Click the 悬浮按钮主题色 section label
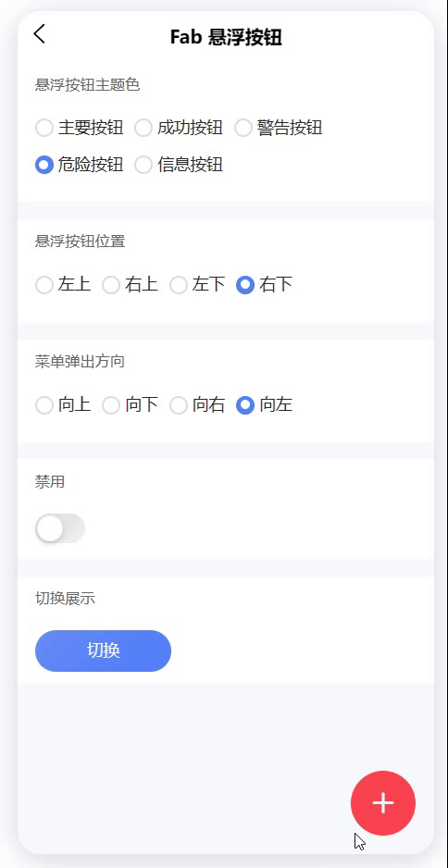448x868 pixels. click(x=88, y=85)
